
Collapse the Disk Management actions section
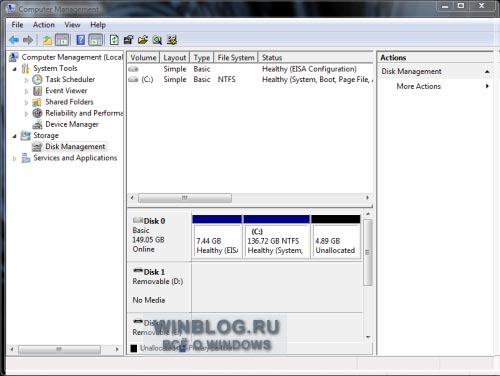(x=487, y=72)
